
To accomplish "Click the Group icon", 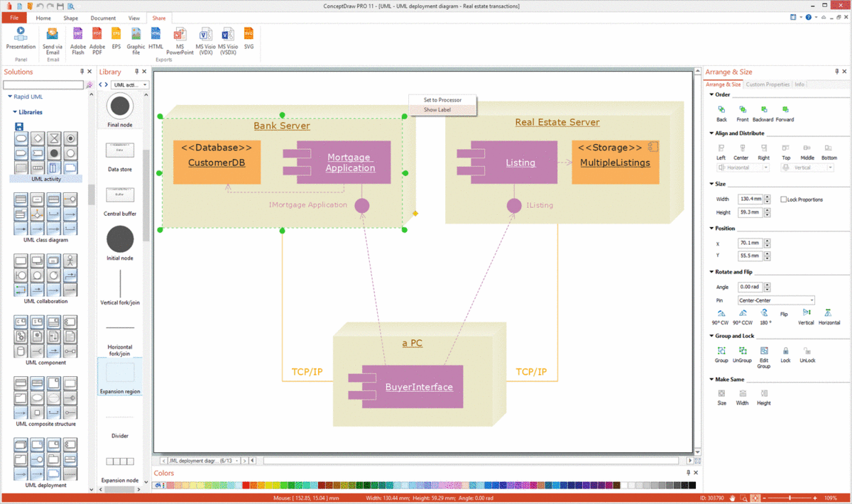I will pos(721,354).
